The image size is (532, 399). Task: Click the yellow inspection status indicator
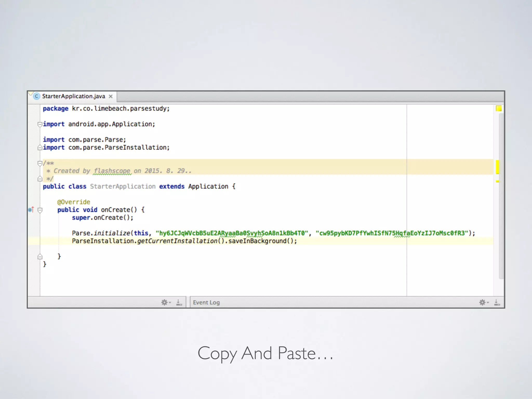(498, 108)
